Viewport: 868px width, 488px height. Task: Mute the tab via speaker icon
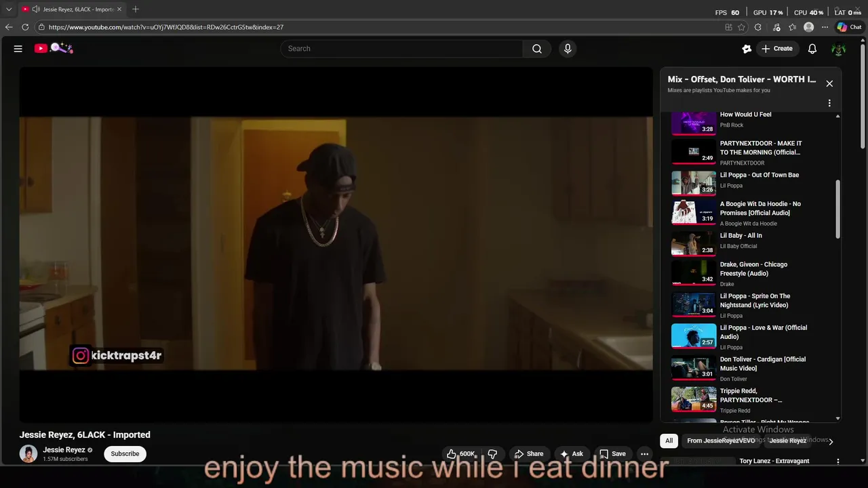[x=36, y=9]
